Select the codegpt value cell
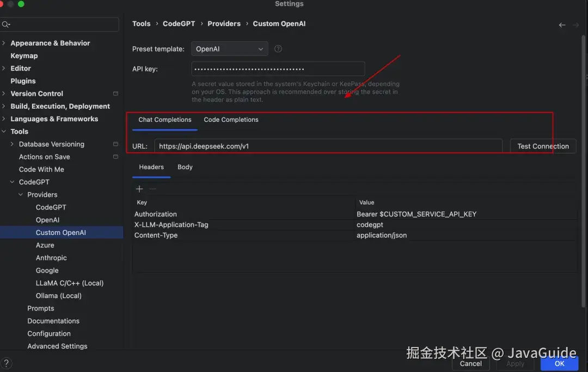The height and width of the screenshot is (372, 588). point(466,225)
